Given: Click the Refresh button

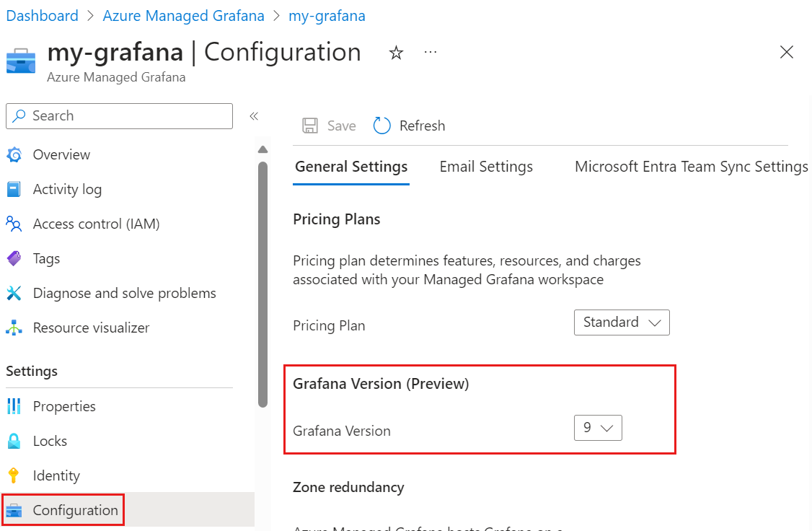Looking at the screenshot, I should [410, 126].
